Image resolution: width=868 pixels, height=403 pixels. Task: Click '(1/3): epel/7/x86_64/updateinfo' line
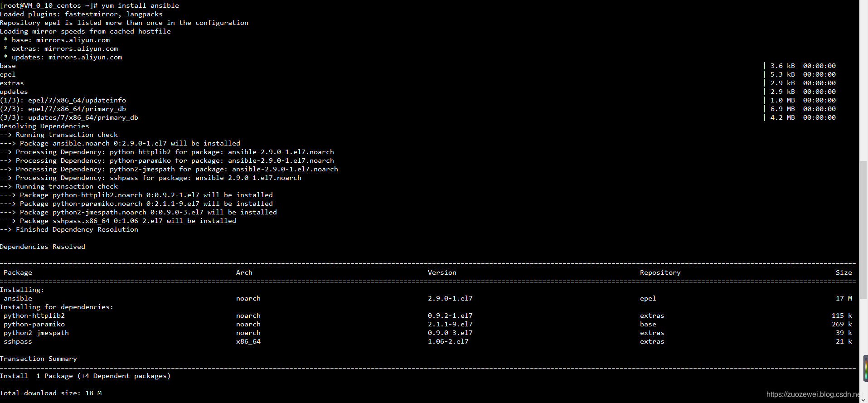tap(63, 100)
